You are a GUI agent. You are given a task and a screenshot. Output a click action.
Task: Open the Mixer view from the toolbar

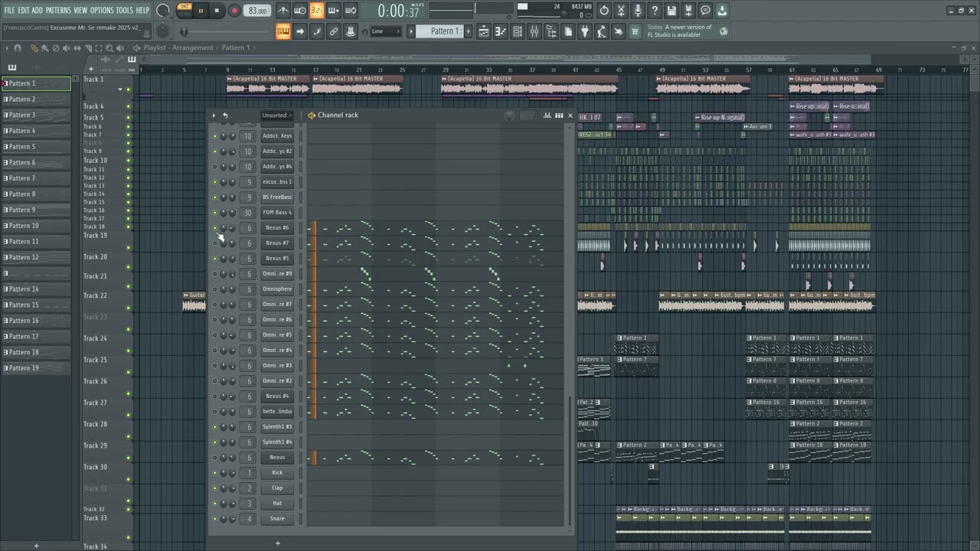point(534,31)
